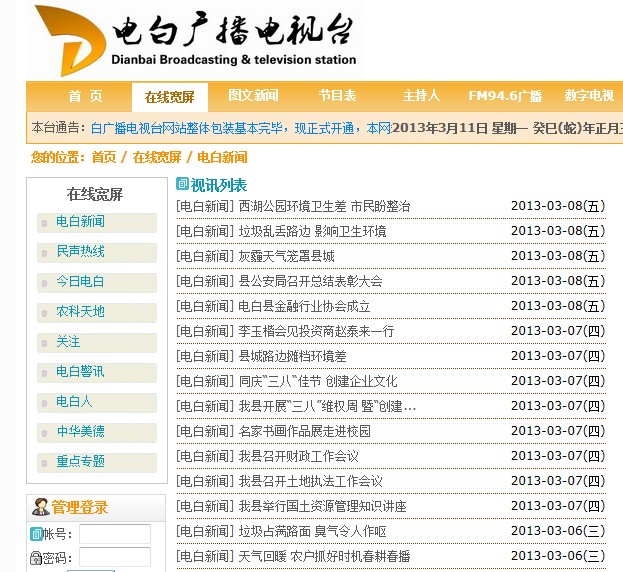
Task: Open 电白警讯 sidebar category
Action: pos(80,371)
